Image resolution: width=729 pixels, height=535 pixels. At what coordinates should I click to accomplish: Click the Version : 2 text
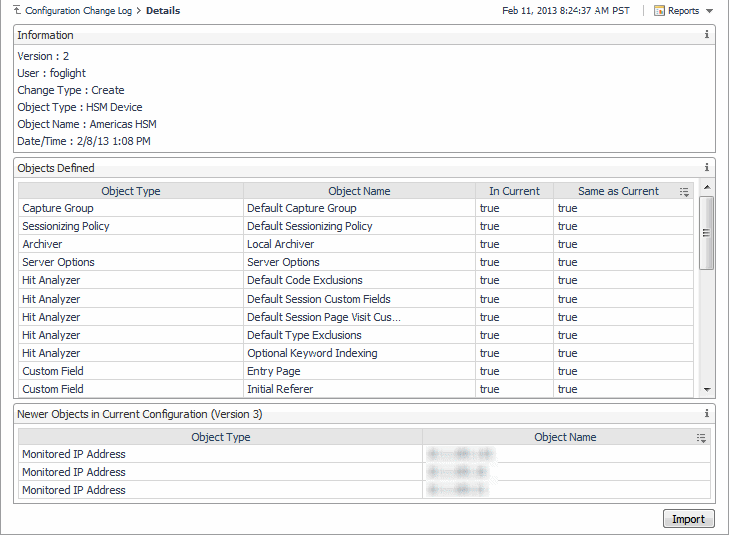(x=43, y=56)
